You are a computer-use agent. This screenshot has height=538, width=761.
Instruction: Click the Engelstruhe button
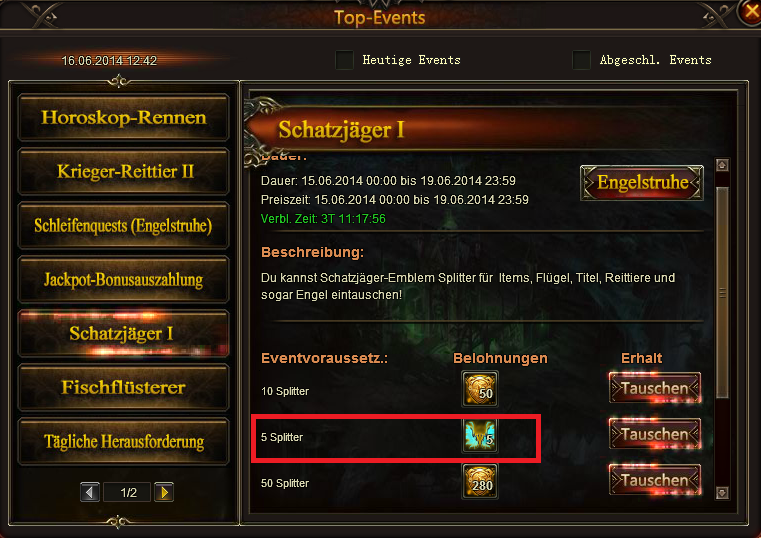coord(642,182)
